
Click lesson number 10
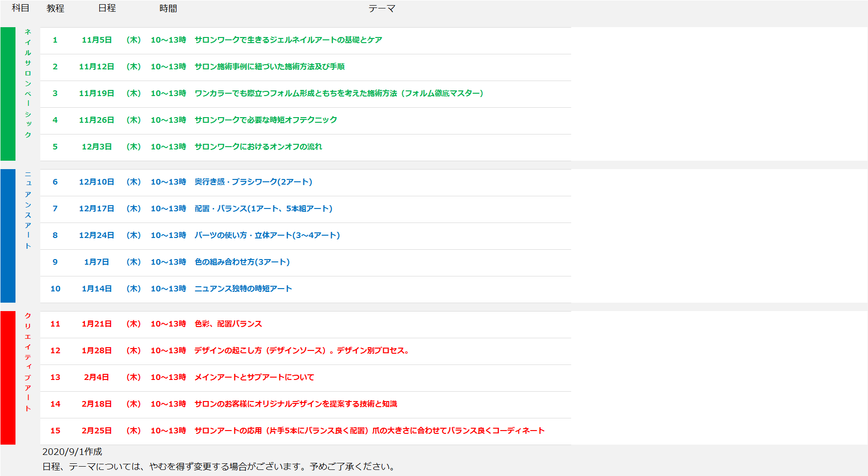(55, 289)
